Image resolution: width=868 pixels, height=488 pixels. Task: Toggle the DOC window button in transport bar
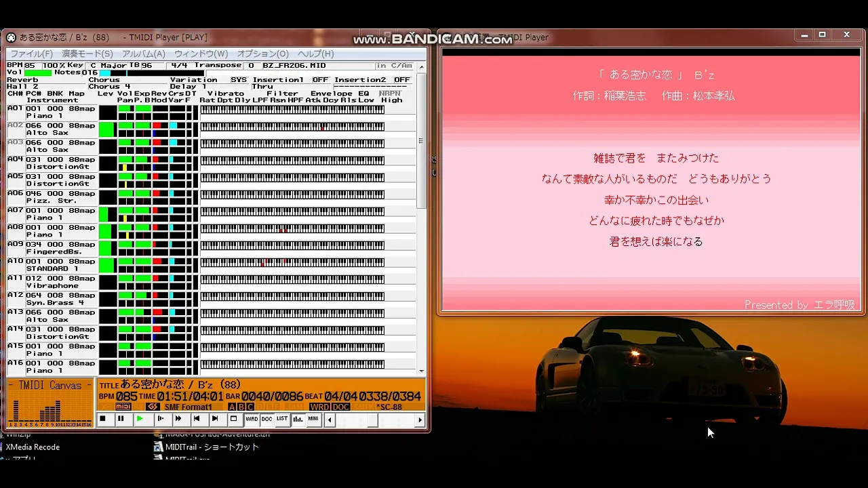267,419
